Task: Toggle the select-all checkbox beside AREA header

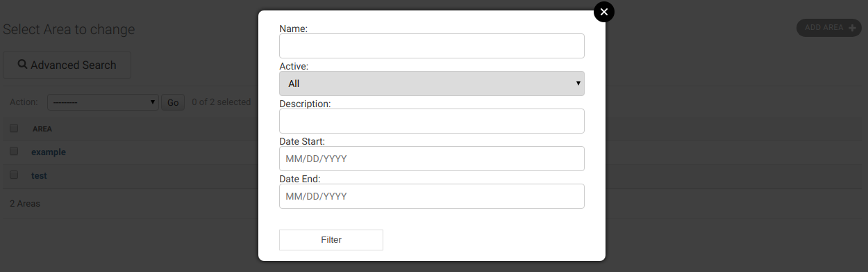Action: tap(14, 128)
